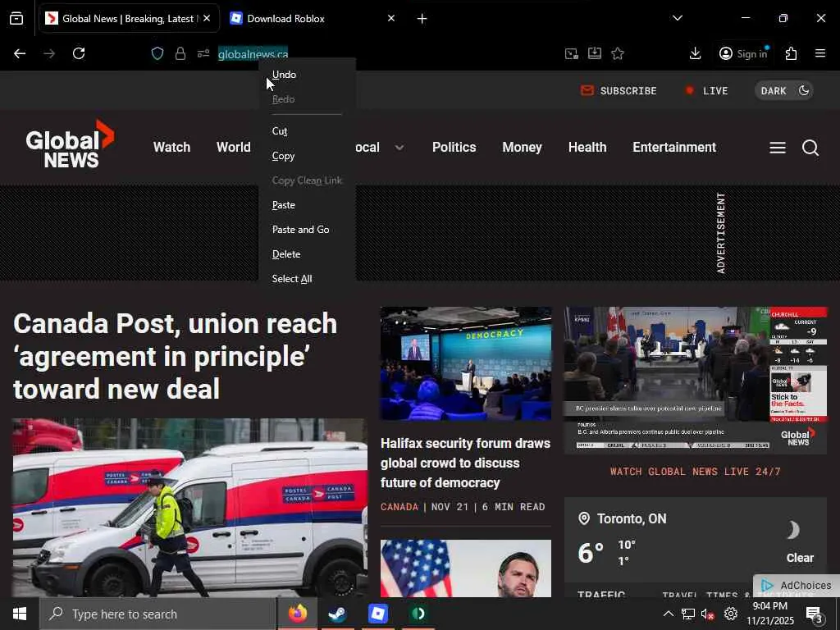Choose Undo in the context menu
This screenshot has width=840, height=630.
[307, 75]
